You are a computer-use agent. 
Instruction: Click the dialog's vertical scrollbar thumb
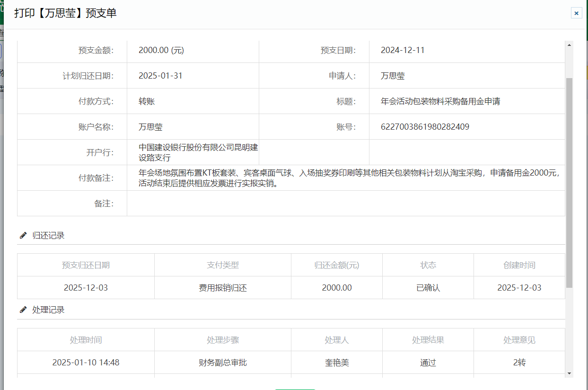click(x=569, y=182)
